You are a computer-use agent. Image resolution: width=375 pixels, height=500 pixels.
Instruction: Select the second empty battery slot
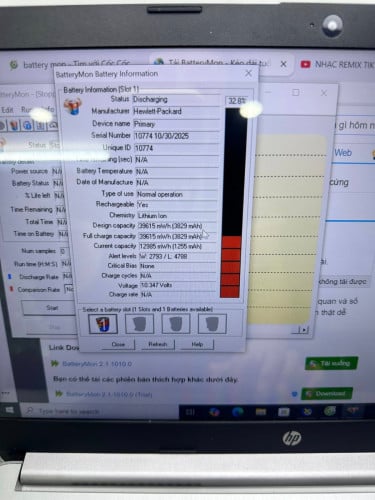[x=139, y=323]
